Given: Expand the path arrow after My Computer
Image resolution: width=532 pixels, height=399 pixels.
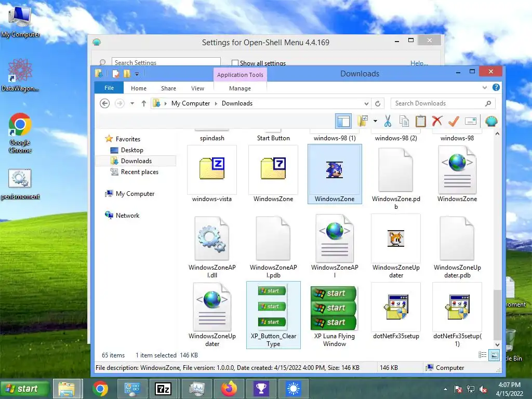Looking at the screenshot, I should 216,103.
